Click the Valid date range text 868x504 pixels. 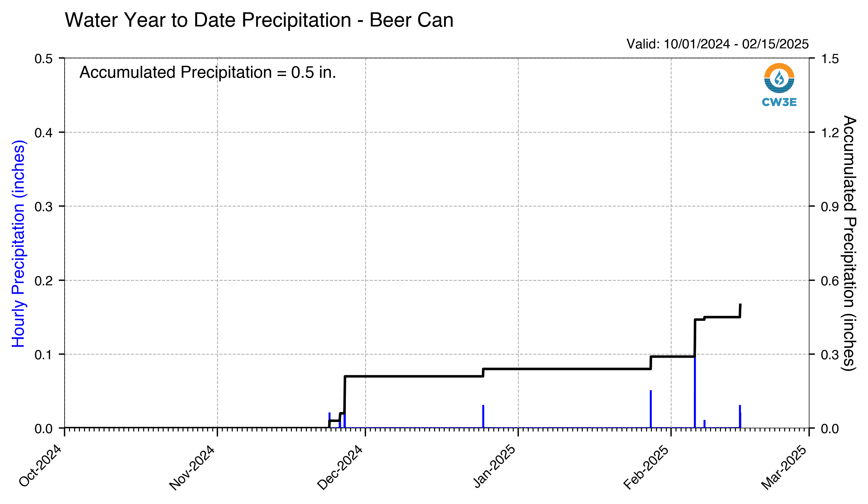point(718,44)
